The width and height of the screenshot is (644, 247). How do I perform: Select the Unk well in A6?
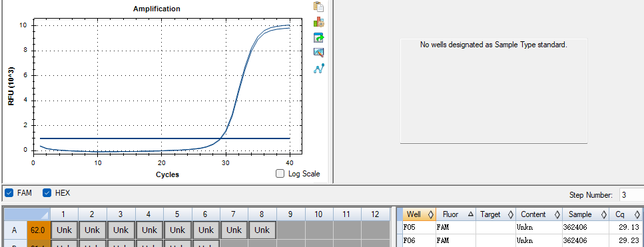206,230
